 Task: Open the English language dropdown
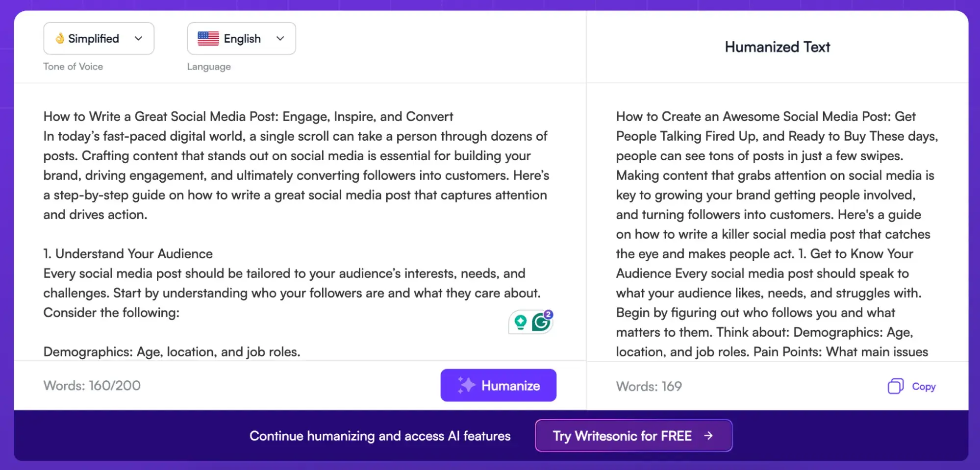point(241,38)
